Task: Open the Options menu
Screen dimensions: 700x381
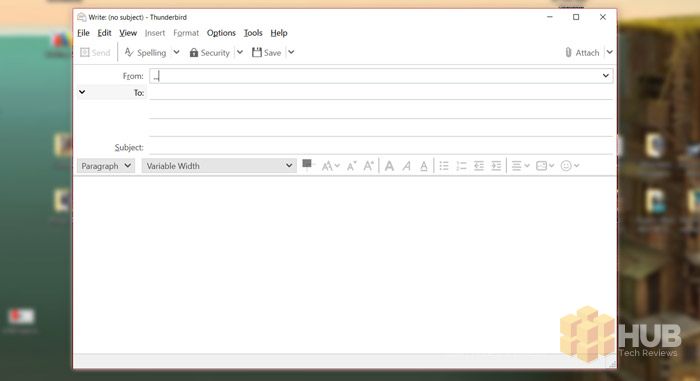Action: [221, 33]
